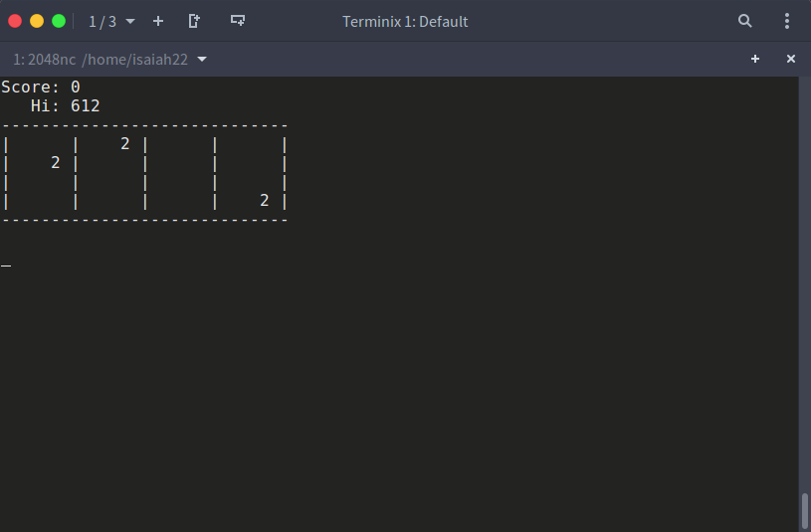
Task: Click the 'Score: 0' text
Action: tap(41, 87)
